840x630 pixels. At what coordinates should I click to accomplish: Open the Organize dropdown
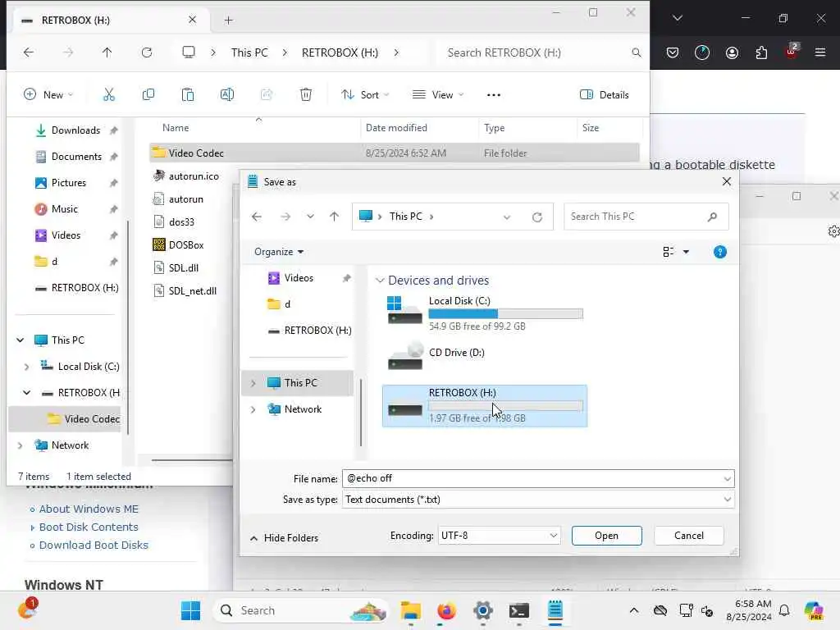tap(279, 252)
